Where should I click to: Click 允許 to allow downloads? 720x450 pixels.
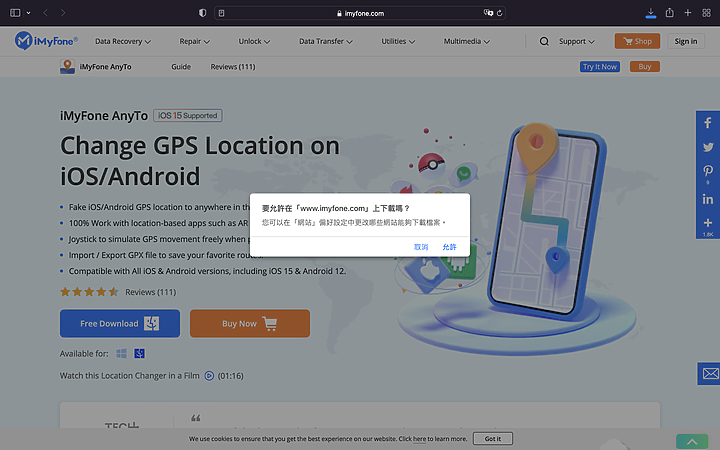point(449,247)
